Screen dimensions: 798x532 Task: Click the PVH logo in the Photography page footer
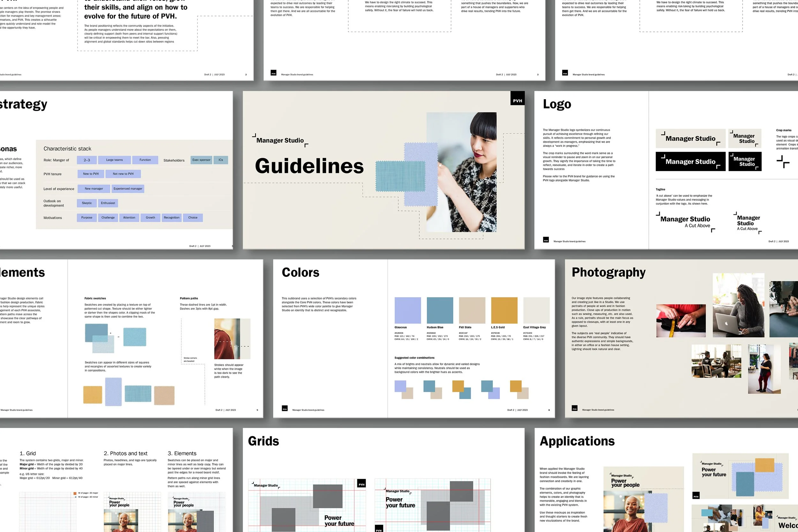click(x=575, y=408)
